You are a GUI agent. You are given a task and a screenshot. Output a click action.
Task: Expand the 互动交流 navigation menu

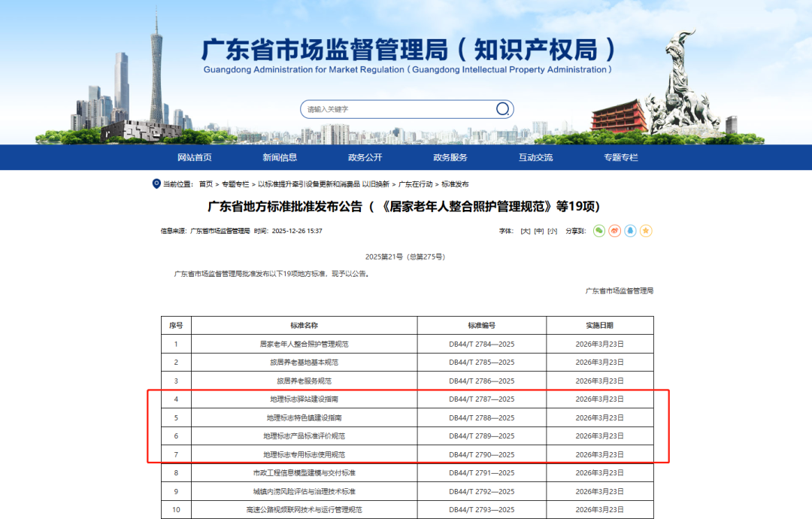[535, 157]
